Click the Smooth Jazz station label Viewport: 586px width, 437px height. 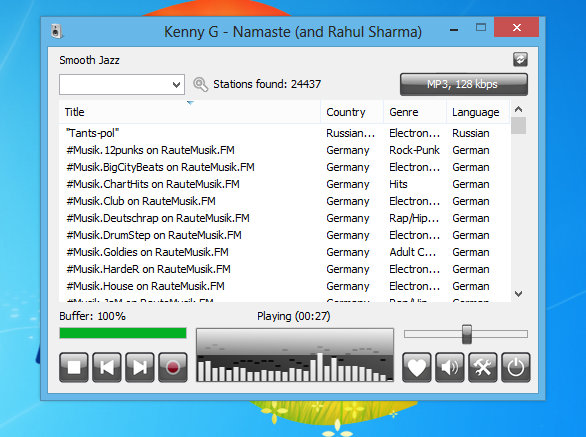pyautogui.click(x=89, y=60)
